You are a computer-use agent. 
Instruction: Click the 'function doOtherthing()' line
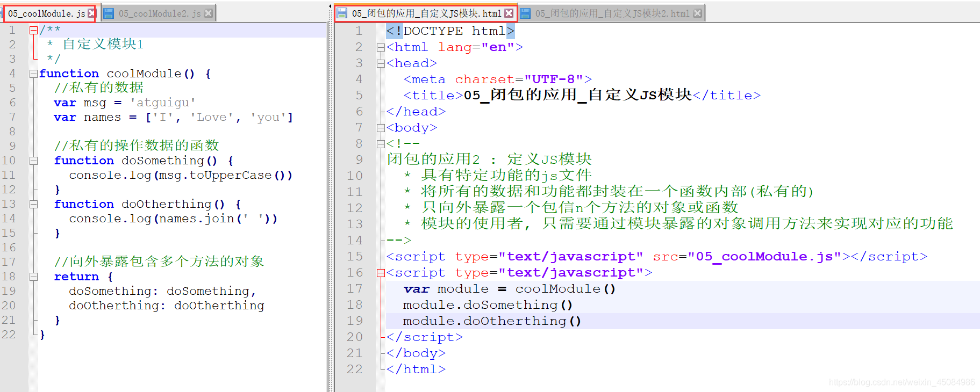click(x=147, y=204)
